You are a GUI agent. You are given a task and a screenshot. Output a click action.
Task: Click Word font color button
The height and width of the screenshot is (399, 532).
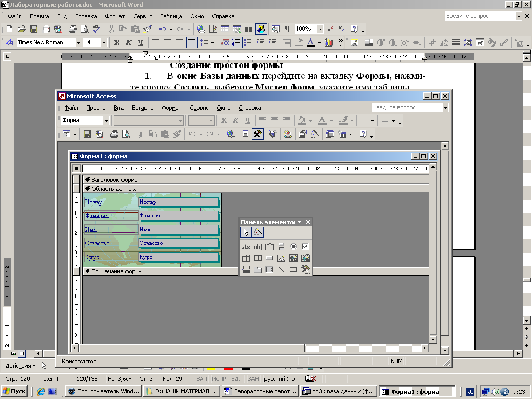(x=311, y=43)
